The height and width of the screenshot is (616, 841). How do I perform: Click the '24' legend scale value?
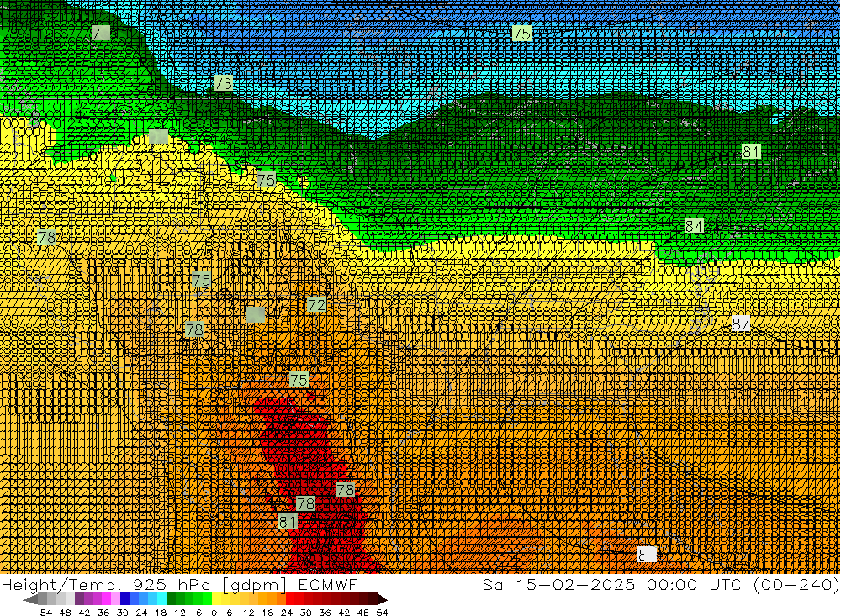coord(287,613)
